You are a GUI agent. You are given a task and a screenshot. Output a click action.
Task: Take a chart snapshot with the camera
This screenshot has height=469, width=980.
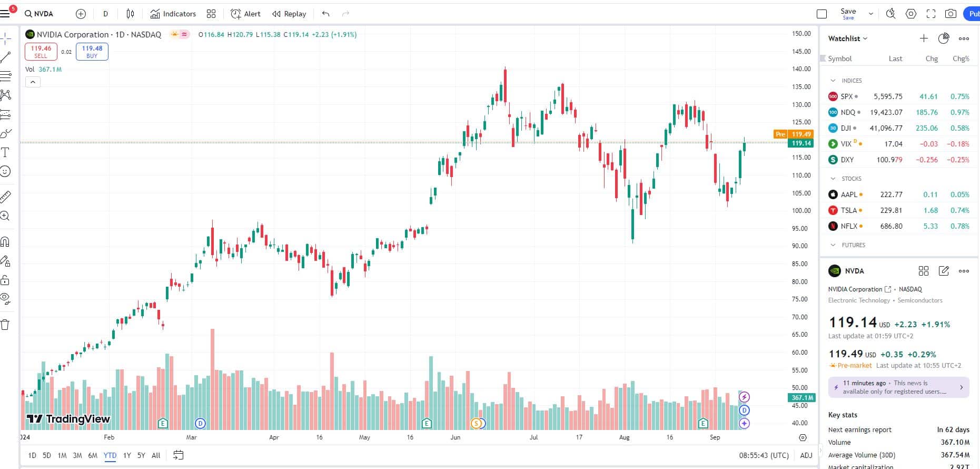pos(951,14)
